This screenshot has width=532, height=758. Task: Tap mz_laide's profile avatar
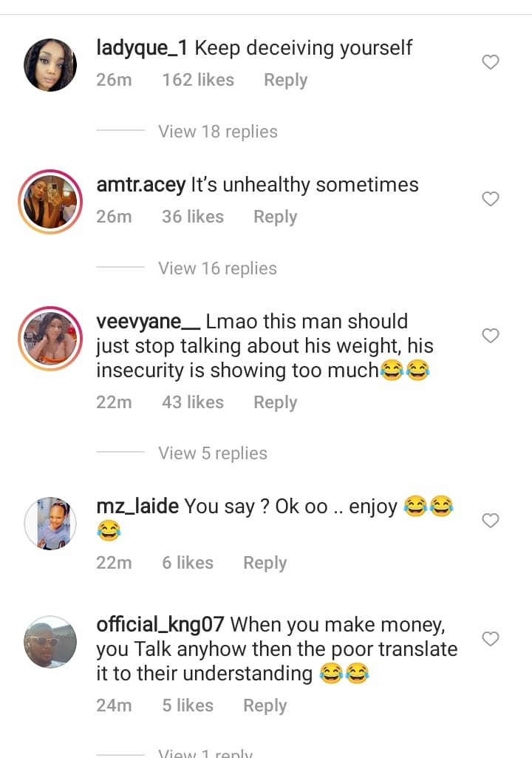tap(50, 523)
